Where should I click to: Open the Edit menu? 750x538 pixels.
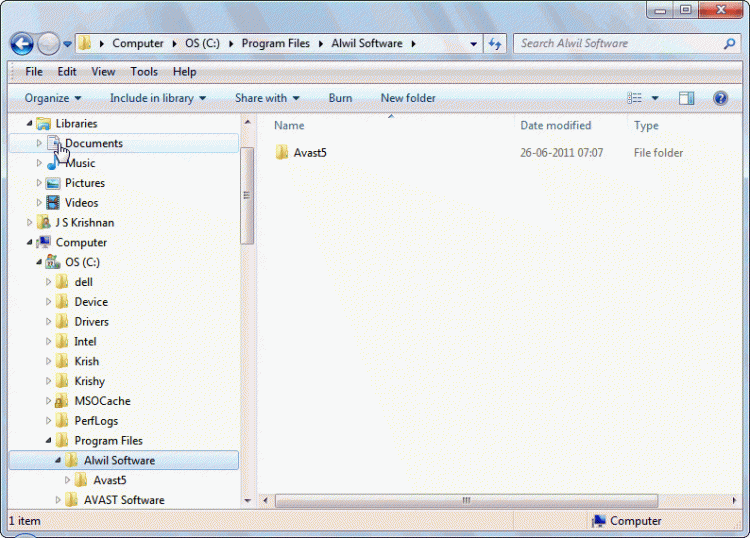67,72
